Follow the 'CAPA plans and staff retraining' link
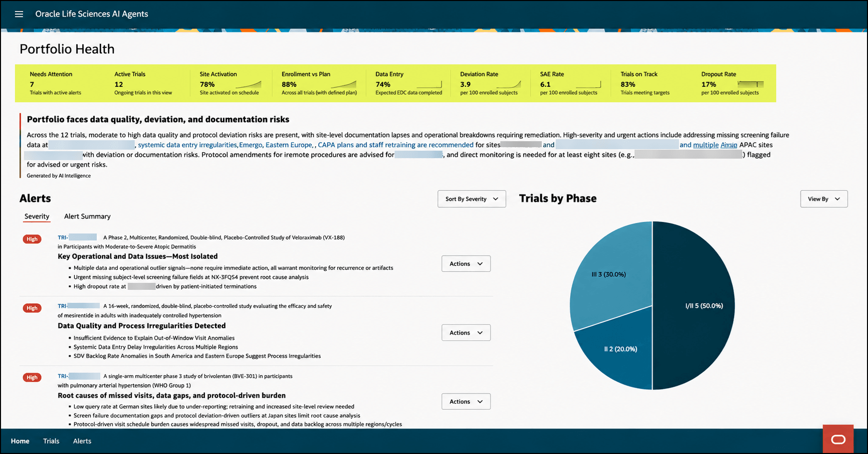 (396, 145)
